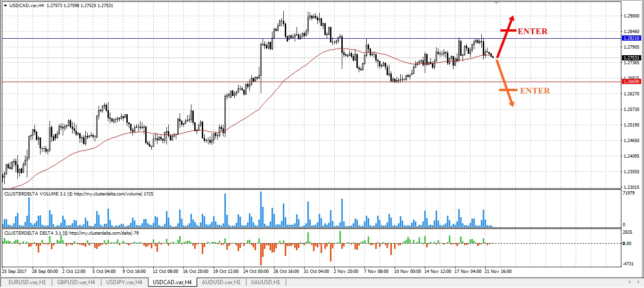The width and height of the screenshot is (644, 288).
Task: Click the 25 Sep 2017 date label
Action: 15,271
